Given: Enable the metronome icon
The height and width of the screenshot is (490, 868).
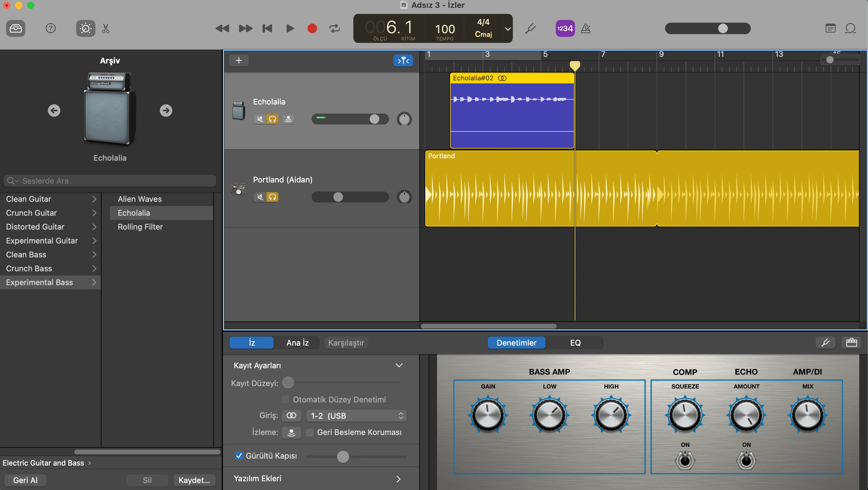Looking at the screenshot, I should [x=586, y=28].
